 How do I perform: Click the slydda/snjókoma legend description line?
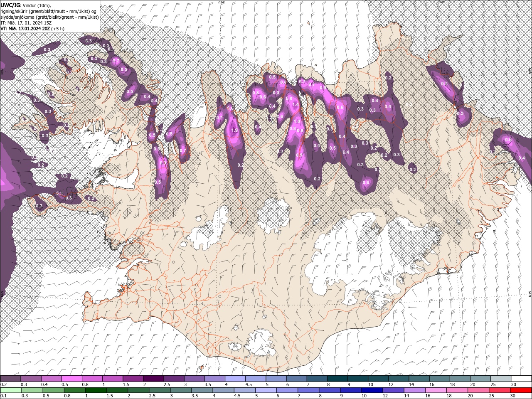(49, 17)
